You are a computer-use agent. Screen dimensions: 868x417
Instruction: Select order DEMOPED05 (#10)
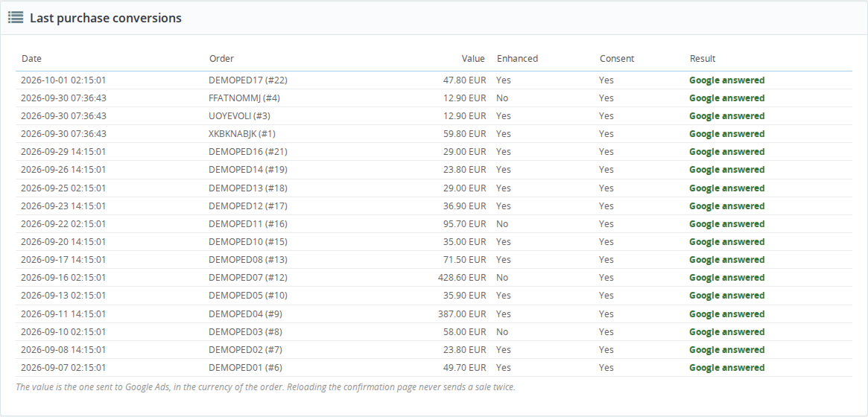coord(248,296)
